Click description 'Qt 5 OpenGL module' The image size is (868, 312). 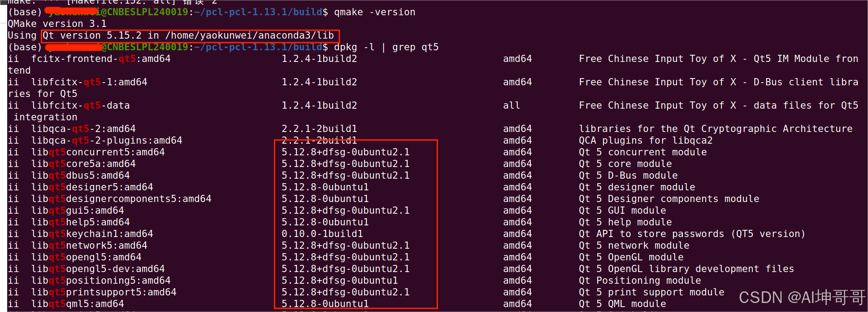coord(631,257)
